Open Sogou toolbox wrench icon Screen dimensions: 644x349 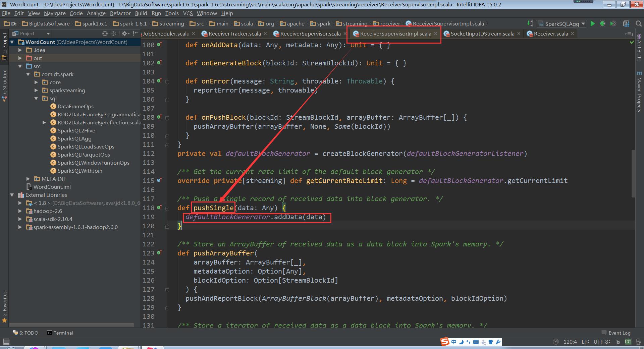pos(498,342)
